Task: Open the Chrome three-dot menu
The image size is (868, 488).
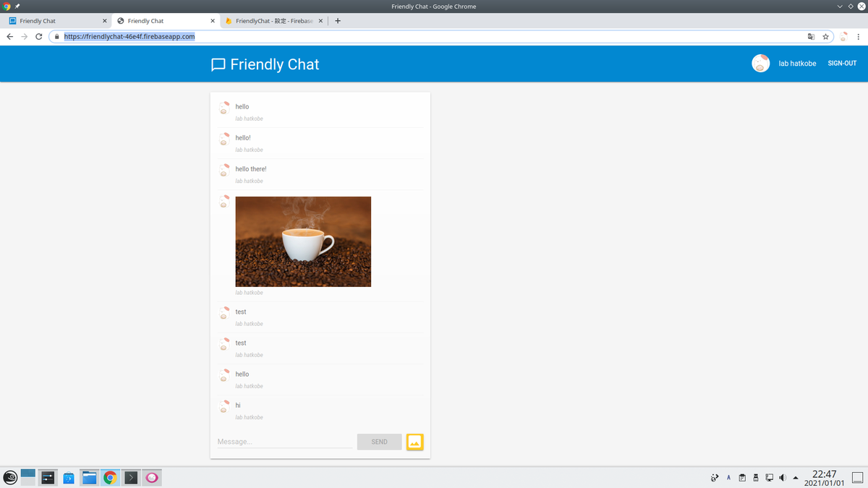Action: (x=859, y=36)
